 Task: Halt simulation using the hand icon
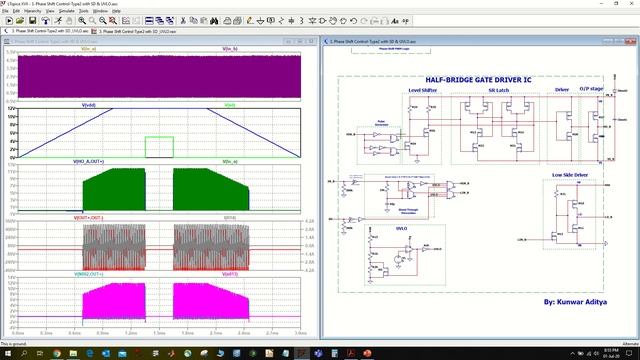tap(69, 21)
